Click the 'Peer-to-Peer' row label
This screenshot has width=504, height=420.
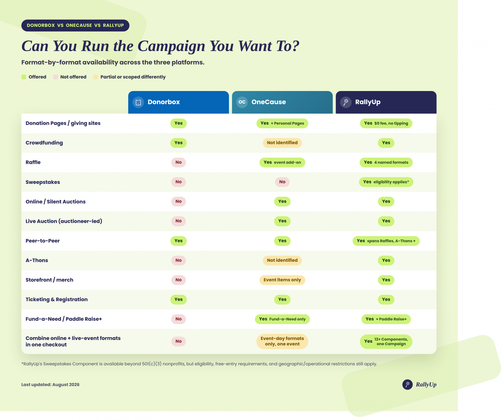(43, 241)
